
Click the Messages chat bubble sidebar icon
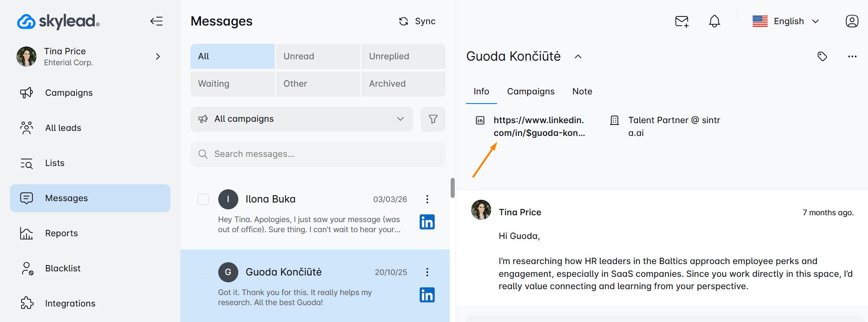pyautogui.click(x=26, y=198)
